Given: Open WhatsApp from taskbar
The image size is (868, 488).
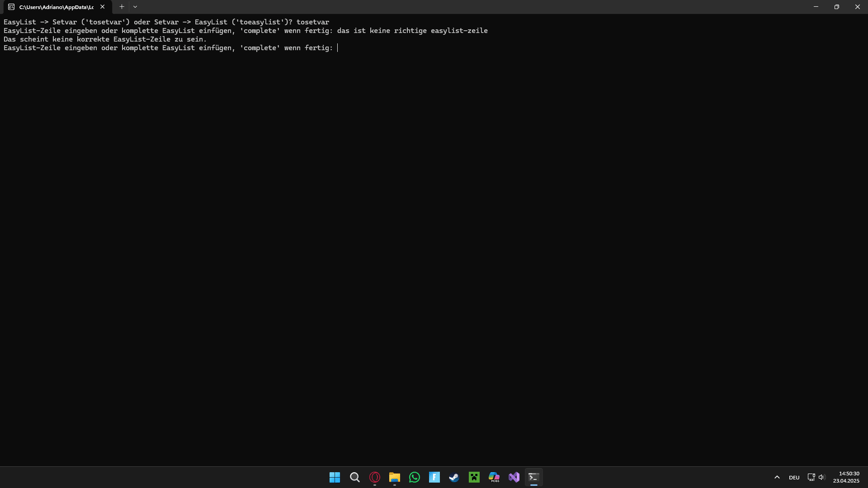Looking at the screenshot, I should coord(415,477).
